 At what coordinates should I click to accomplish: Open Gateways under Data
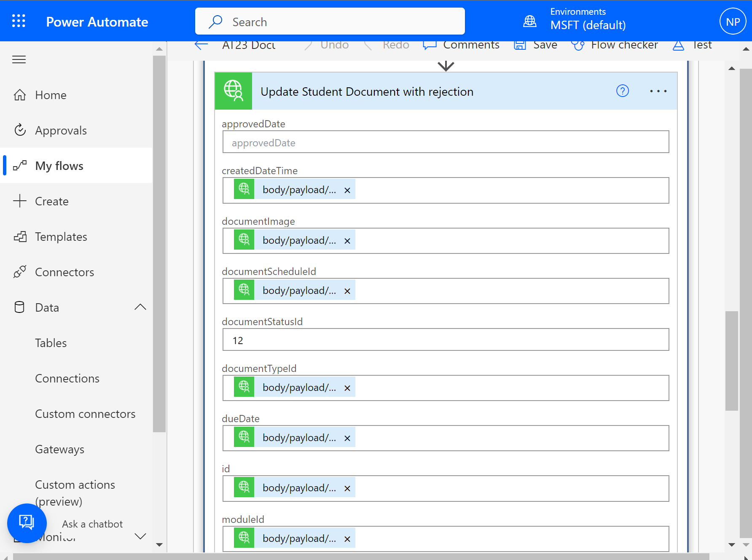(x=60, y=449)
